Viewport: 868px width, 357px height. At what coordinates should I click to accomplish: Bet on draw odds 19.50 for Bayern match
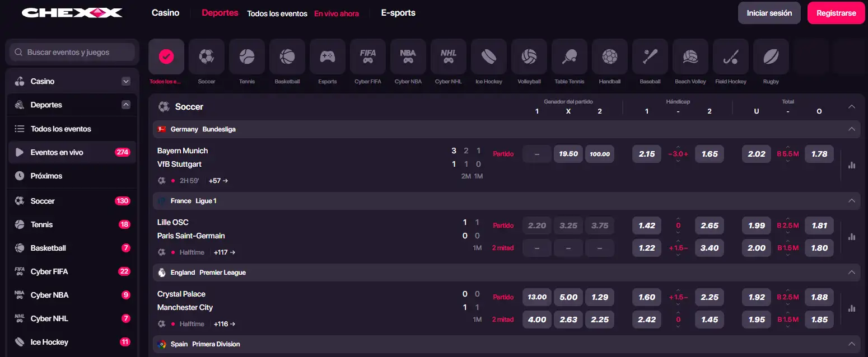[568, 154]
